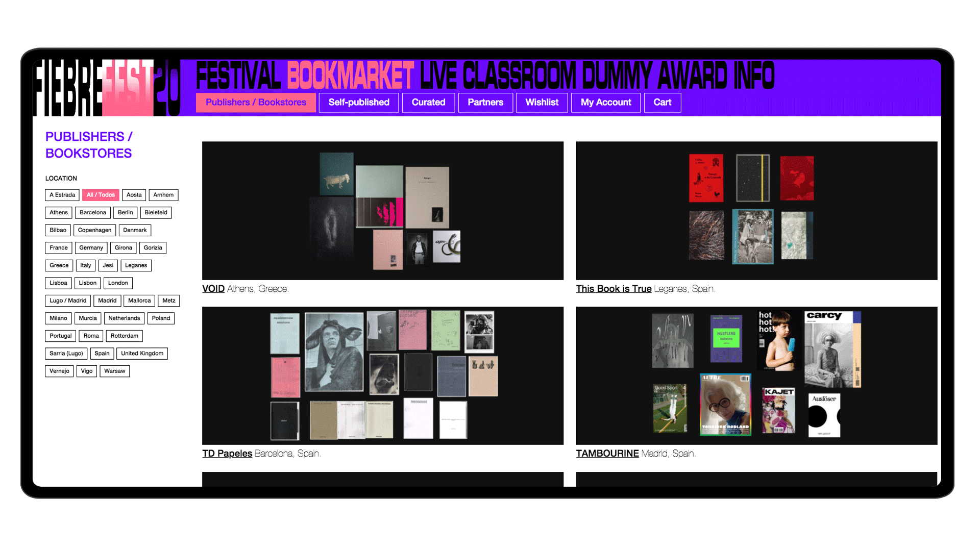
Task: Select the Bilbao location tag
Action: 58,230
